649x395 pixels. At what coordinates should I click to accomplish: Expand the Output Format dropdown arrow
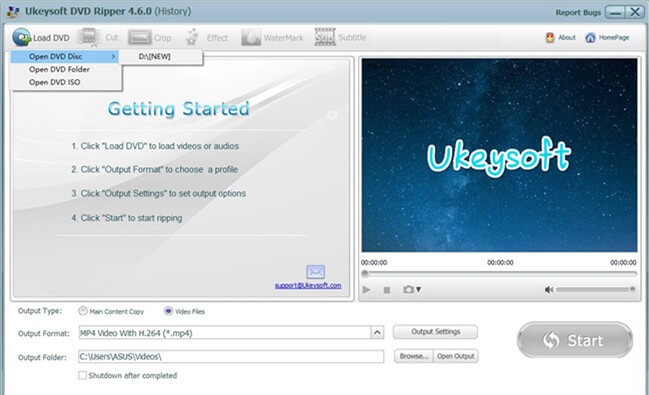click(377, 332)
